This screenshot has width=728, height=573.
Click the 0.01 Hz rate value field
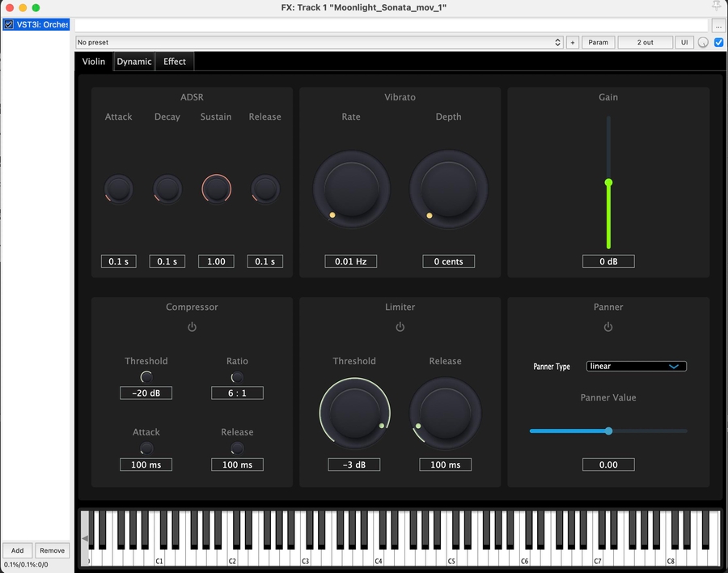[x=351, y=261]
